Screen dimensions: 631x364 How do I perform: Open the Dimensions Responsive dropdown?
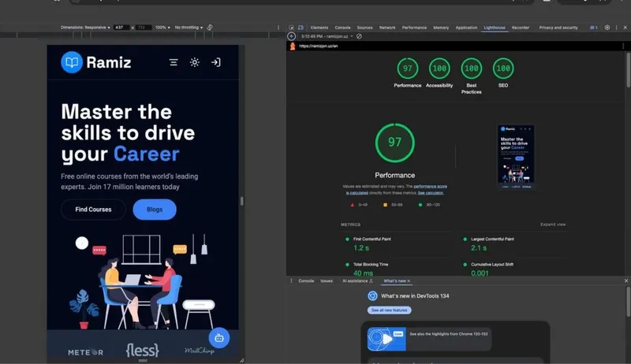[85, 28]
